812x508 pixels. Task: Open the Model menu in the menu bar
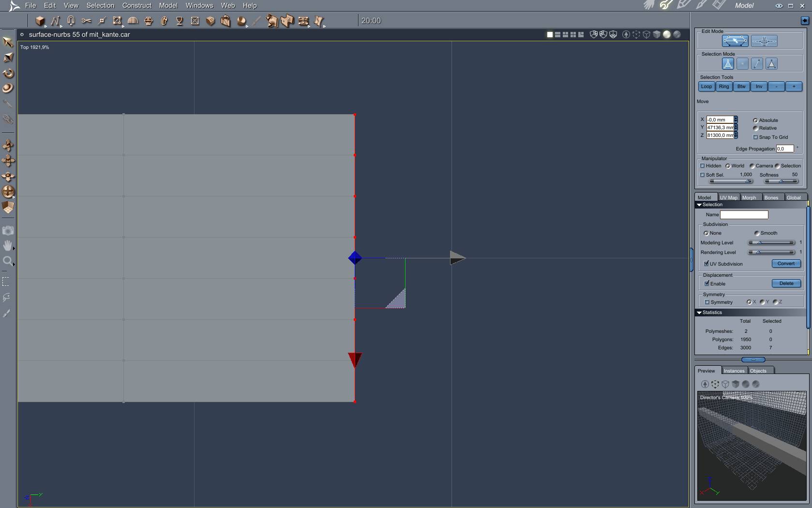168,5
